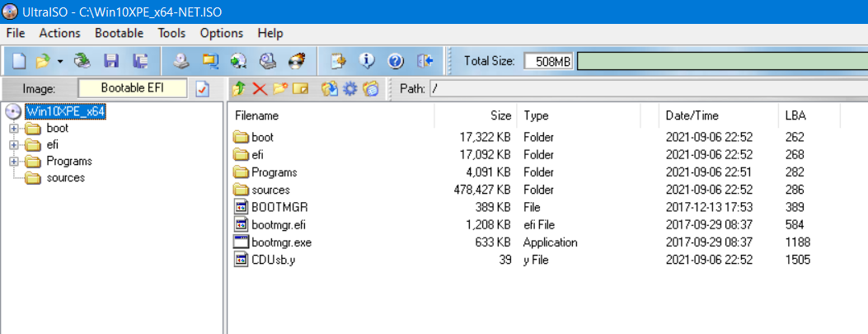868x334 pixels.
Task: Select efi folder in tree panel
Action: [x=53, y=145]
